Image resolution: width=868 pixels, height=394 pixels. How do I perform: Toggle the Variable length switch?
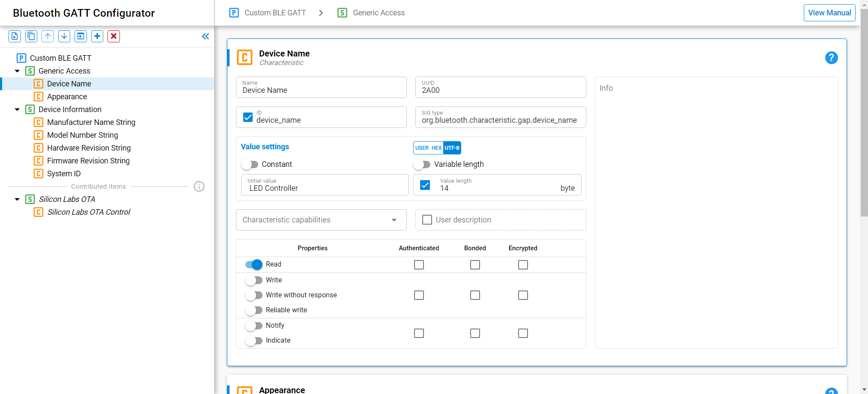[x=422, y=164]
